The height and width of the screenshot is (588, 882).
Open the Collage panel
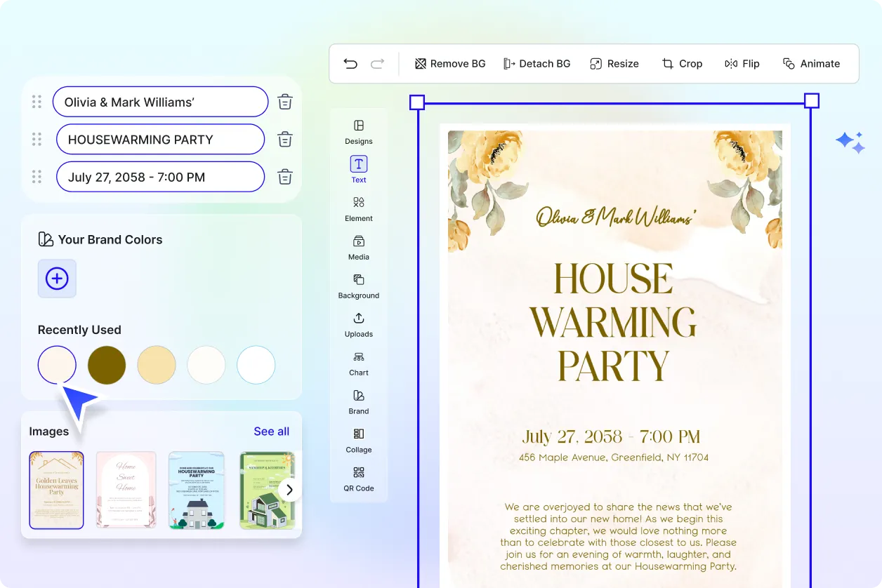[x=358, y=440]
